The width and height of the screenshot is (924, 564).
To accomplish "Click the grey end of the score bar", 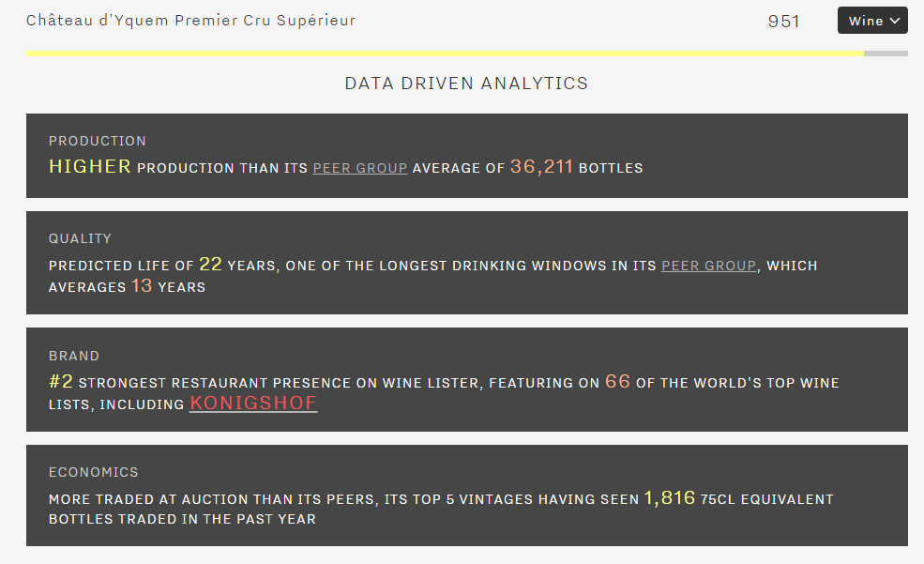I will [886, 53].
